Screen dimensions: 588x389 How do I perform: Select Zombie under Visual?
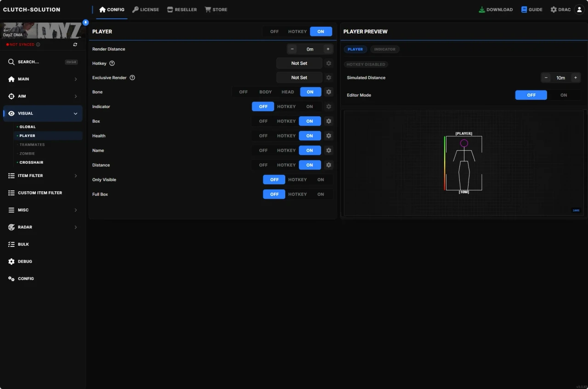pos(48,154)
